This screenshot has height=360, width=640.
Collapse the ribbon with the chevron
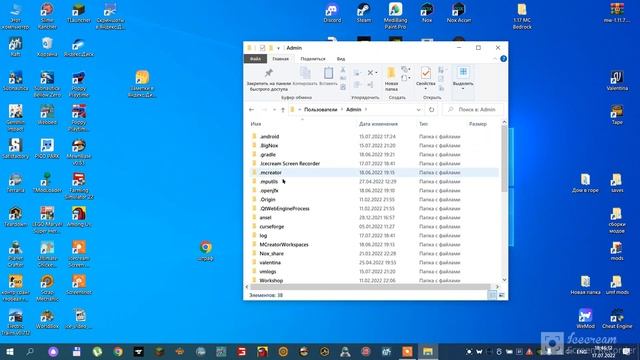click(x=495, y=59)
